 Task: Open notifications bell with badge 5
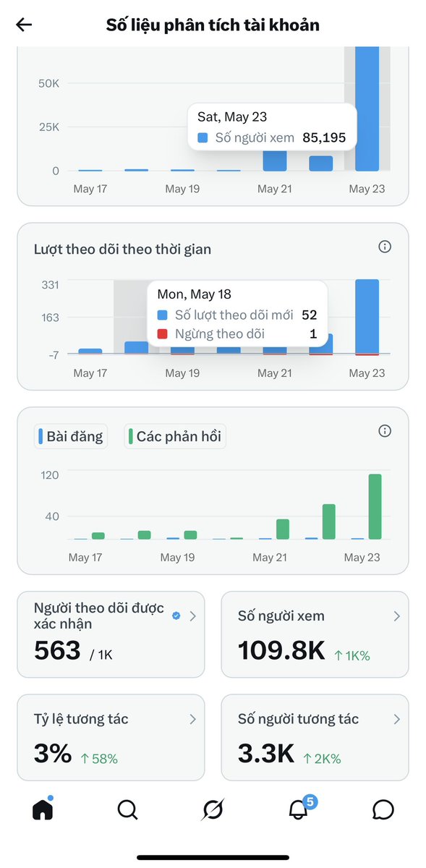[299, 808]
